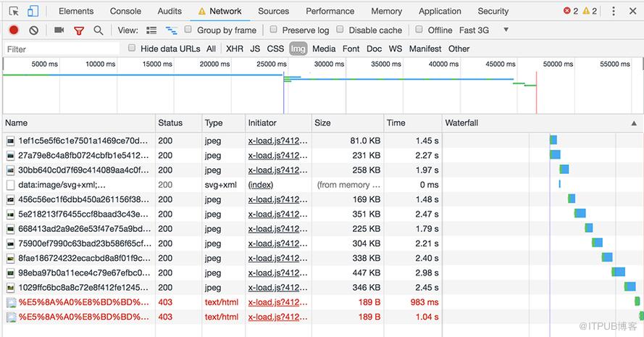The height and width of the screenshot is (337, 644).
Task: Enable Preserve log checkbox
Action: pyautogui.click(x=273, y=29)
